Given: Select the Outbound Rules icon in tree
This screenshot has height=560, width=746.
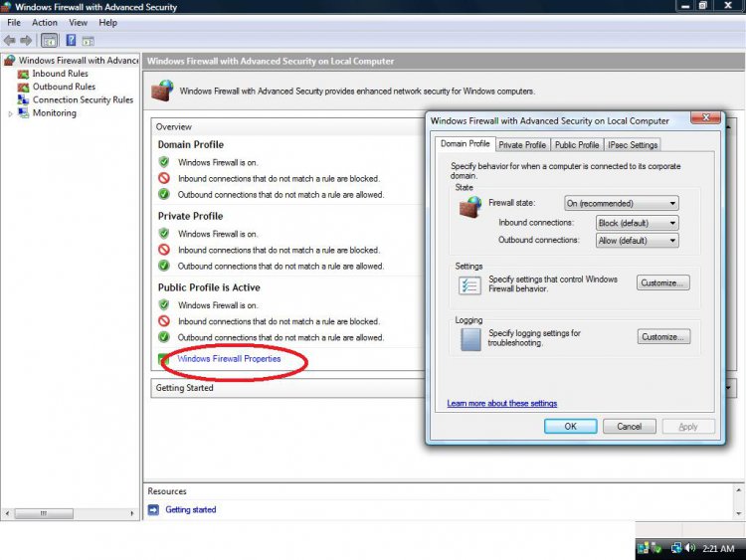Looking at the screenshot, I should (x=23, y=88).
